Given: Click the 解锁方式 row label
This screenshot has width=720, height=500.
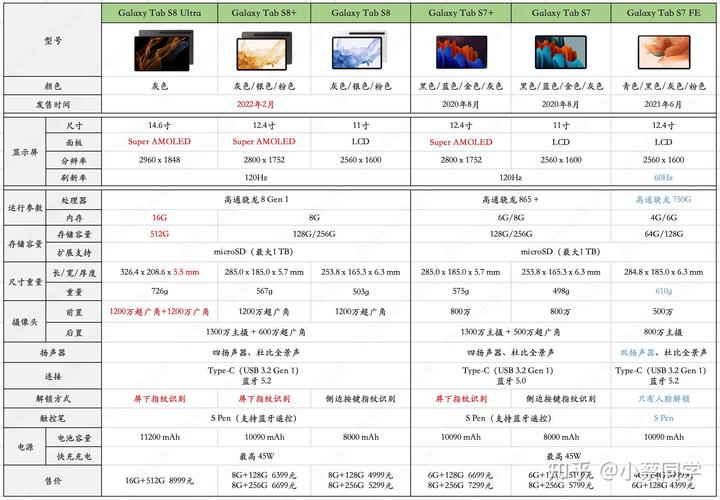Looking at the screenshot, I should click(53, 399).
